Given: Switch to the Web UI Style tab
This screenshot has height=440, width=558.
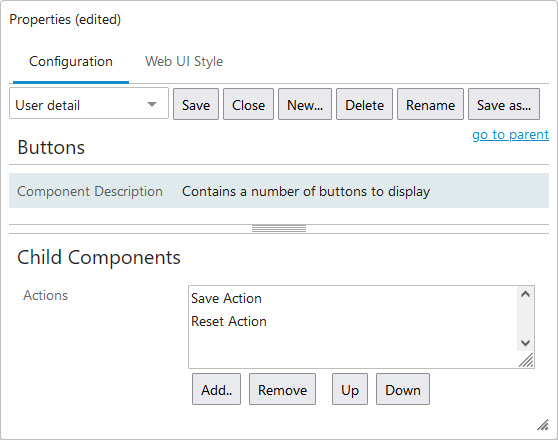Looking at the screenshot, I should click(184, 61).
